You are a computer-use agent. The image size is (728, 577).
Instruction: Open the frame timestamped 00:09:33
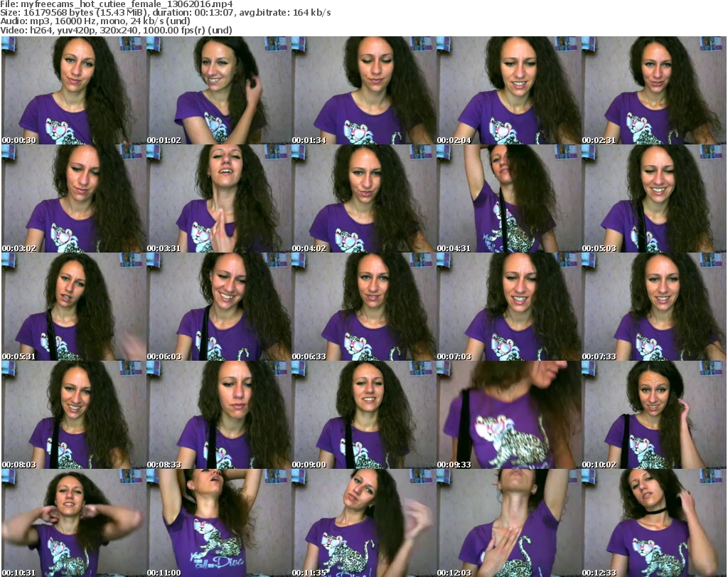tap(508, 415)
